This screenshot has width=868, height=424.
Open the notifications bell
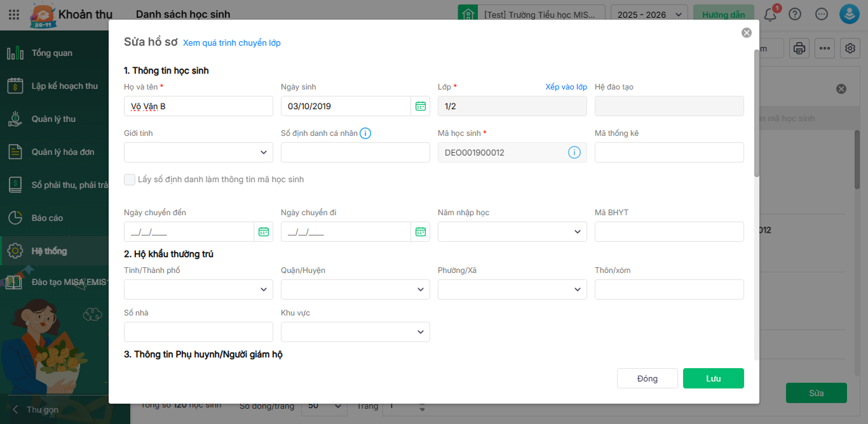pos(770,15)
